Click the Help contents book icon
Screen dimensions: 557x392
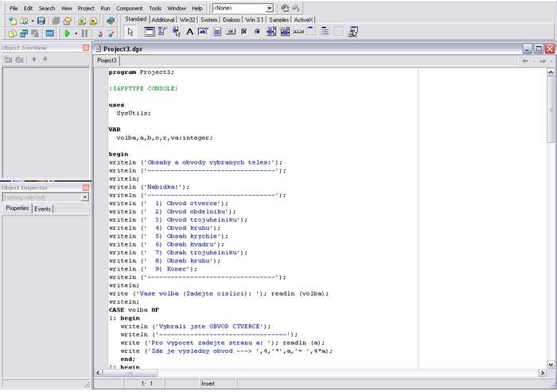110,20
